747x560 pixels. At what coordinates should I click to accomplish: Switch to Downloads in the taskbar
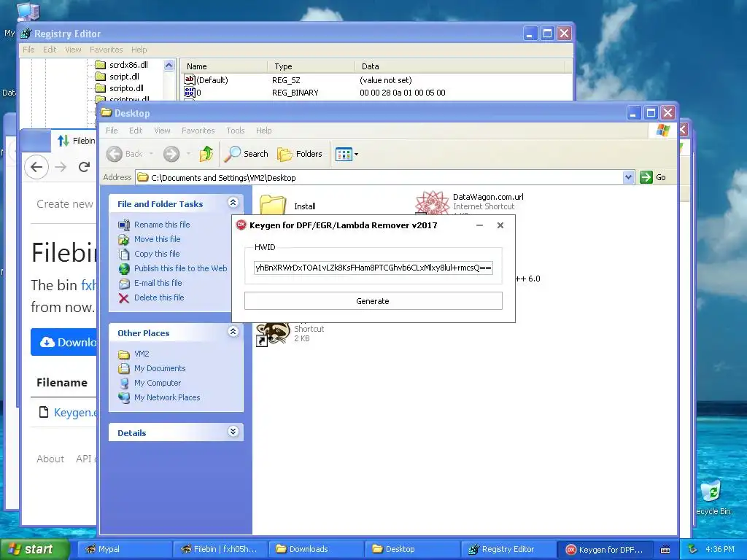point(317,549)
